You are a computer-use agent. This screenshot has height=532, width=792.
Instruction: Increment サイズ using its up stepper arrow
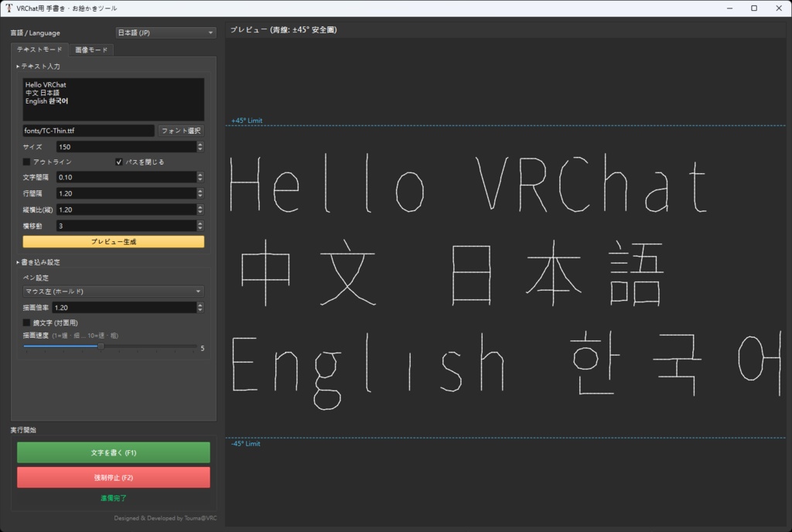(x=200, y=143)
